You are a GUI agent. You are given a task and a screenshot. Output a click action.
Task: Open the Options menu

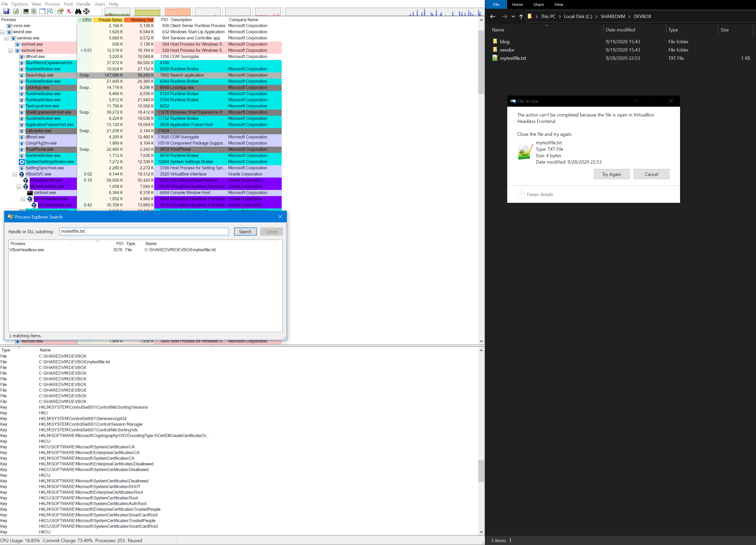(20, 4)
